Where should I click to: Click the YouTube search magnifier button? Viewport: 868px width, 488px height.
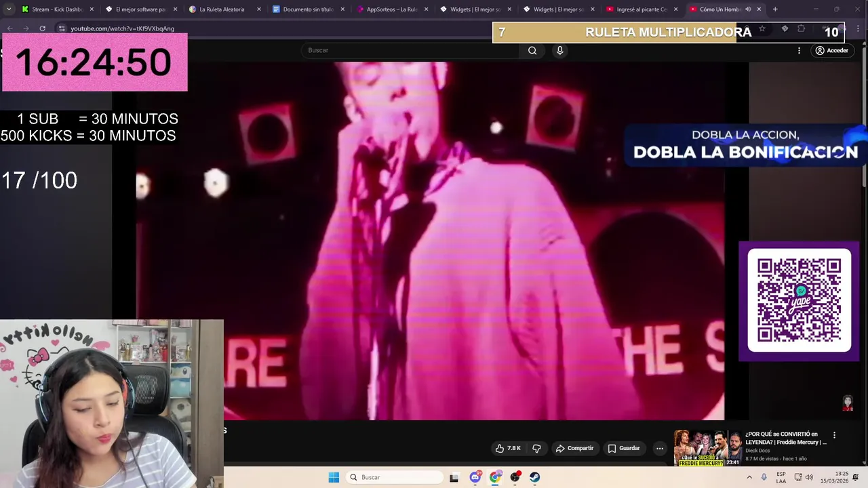pos(532,50)
